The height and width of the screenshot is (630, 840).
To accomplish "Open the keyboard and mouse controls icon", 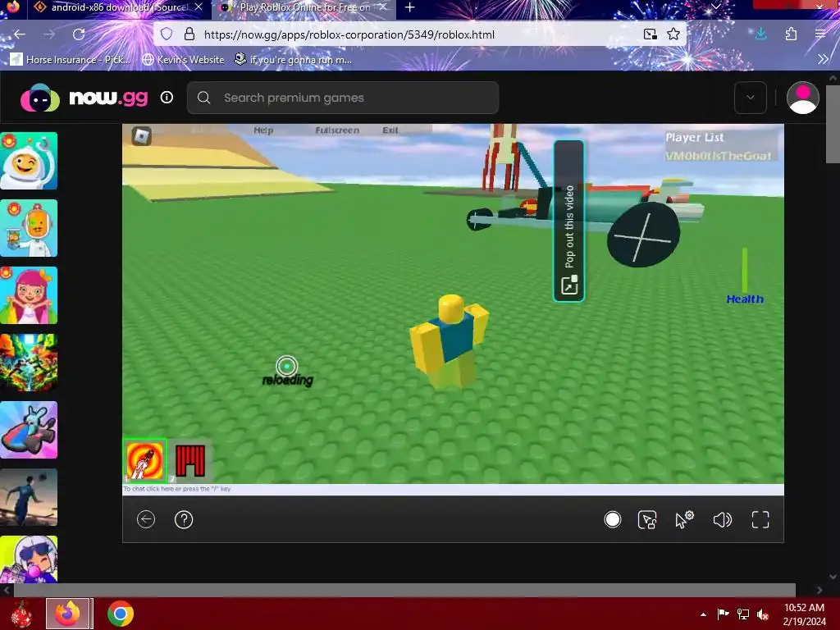I will tap(647, 519).
